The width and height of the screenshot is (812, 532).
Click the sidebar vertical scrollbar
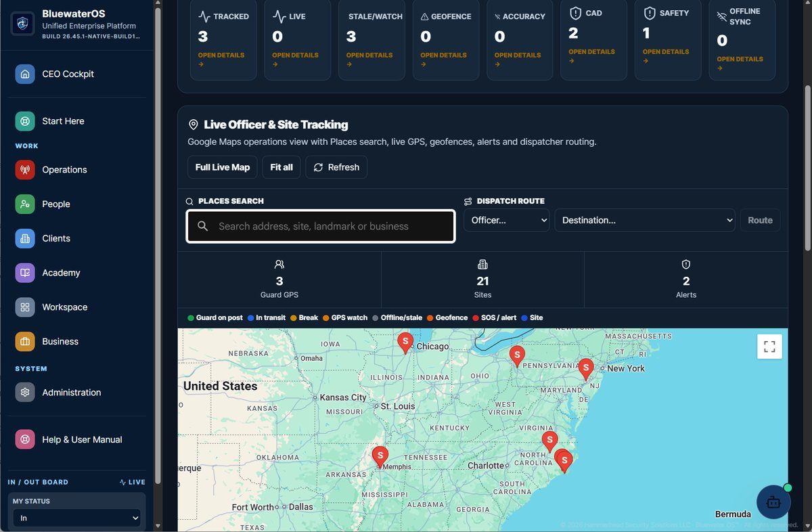point(158,245)
